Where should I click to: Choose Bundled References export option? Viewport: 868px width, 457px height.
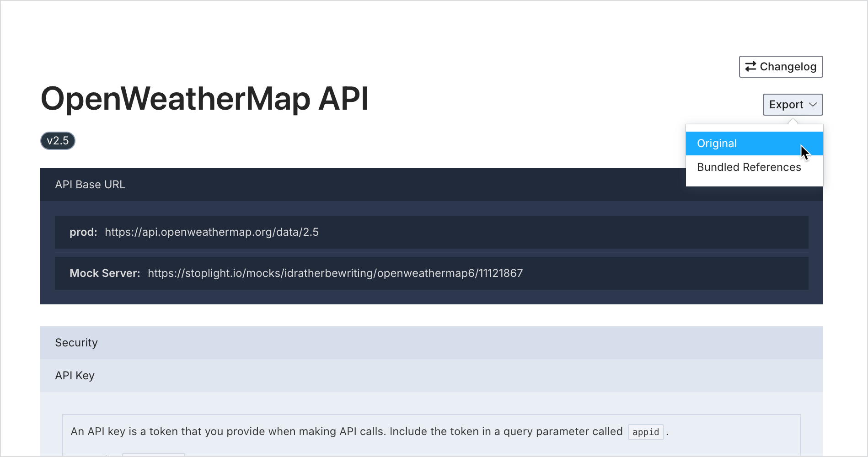pos(754,167)
